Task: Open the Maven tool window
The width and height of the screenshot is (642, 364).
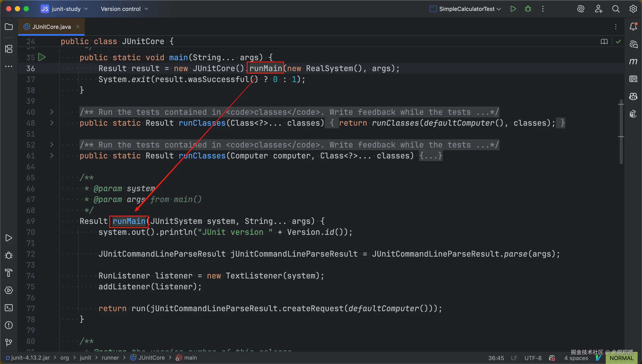Action: 633,62
